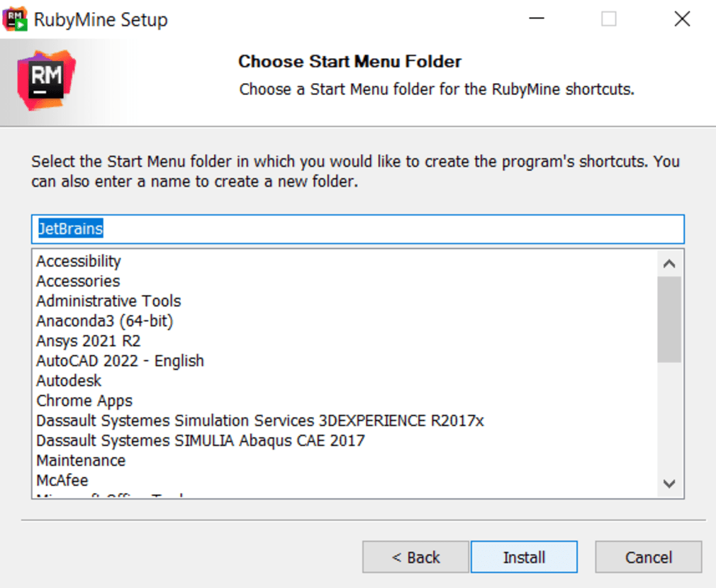
Task: Choose the McAfee folder
Action: pos(62,480)
